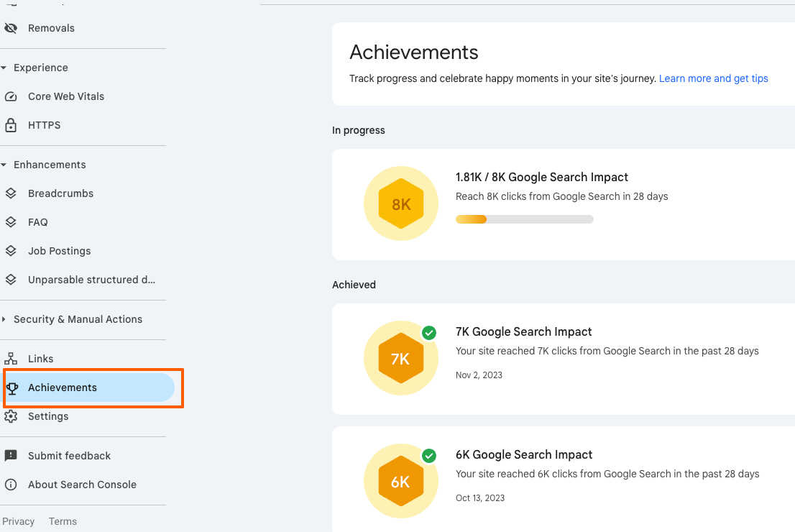Open the Privacy link
This screenshot has width=795, height=532.
click(x=18, y=521)
